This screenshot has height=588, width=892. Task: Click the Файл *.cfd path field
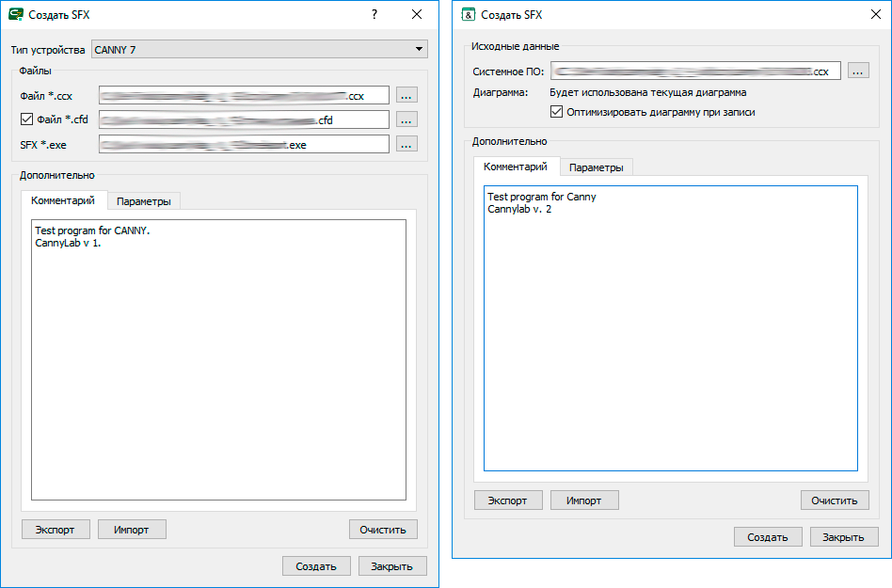pos(244,119)
